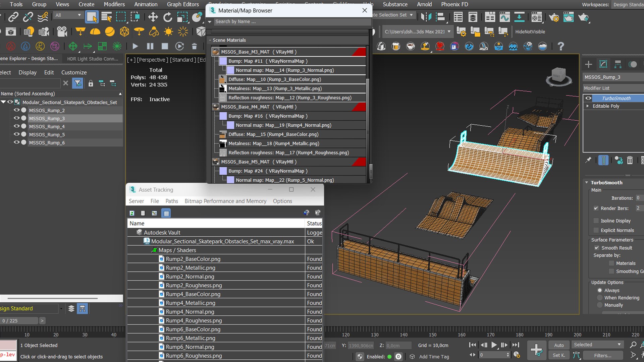Hide the MSSOS_Rump_4 object via eye icon

[16, 126]
